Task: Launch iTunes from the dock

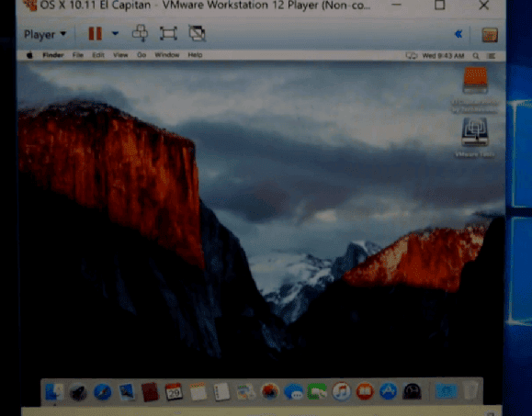Action: (x=341, y=391)
